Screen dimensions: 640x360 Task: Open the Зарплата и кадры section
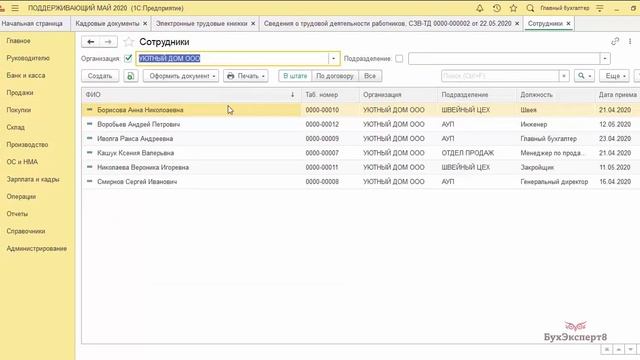(x=33, y=179)
